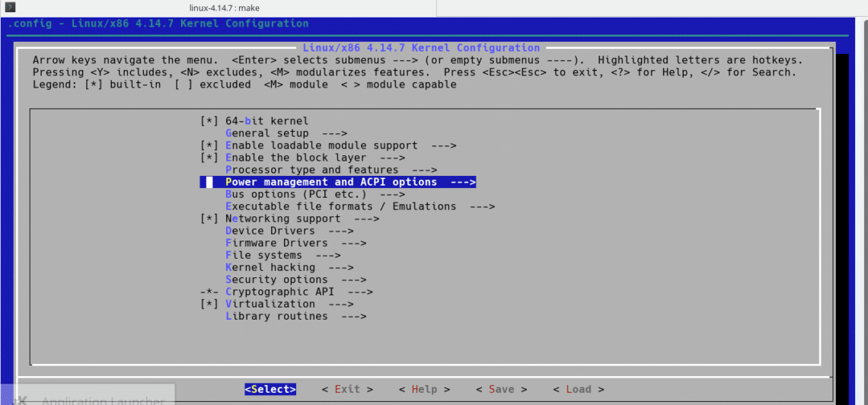868x405 pixels.
Task: Open Processor type and features submenu
Action: 331,170
